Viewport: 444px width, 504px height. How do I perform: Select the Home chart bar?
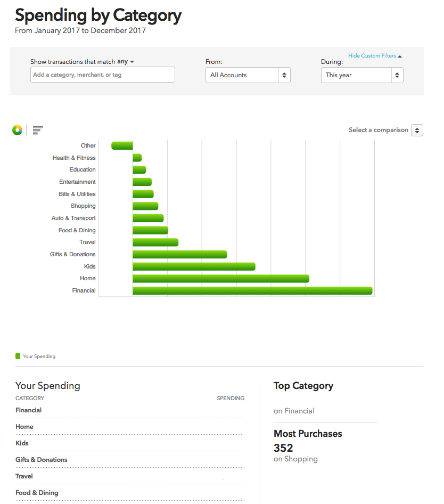pyautogui.click(x=221, y=279)
